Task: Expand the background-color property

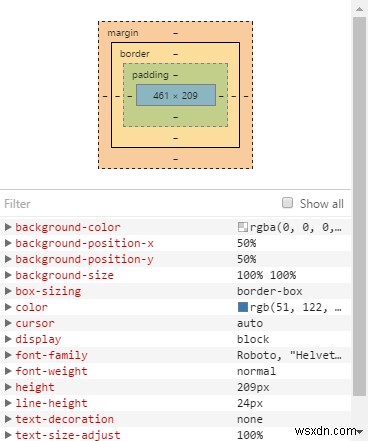Action: pyautogui.click(x=8, y=227)
